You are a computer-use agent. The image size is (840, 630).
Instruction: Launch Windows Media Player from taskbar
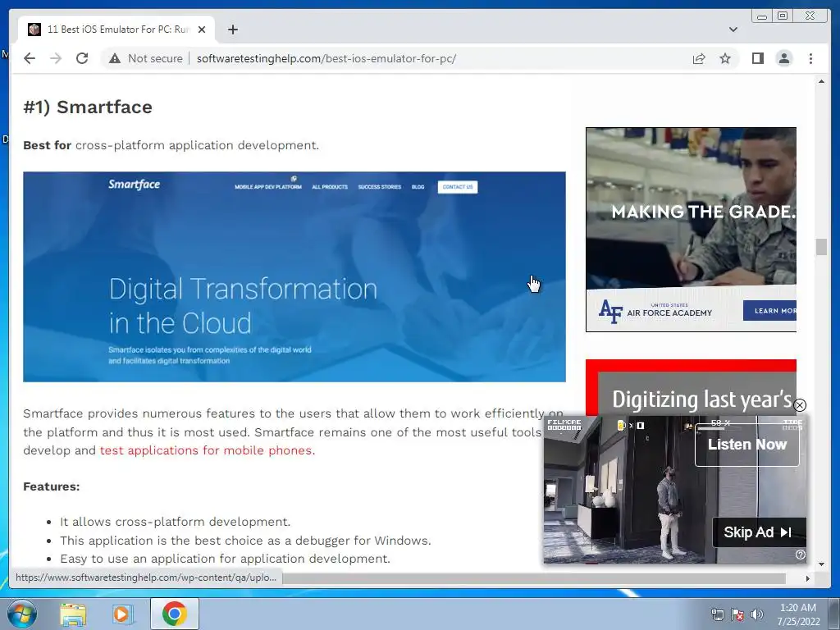[x=123, y=614]
